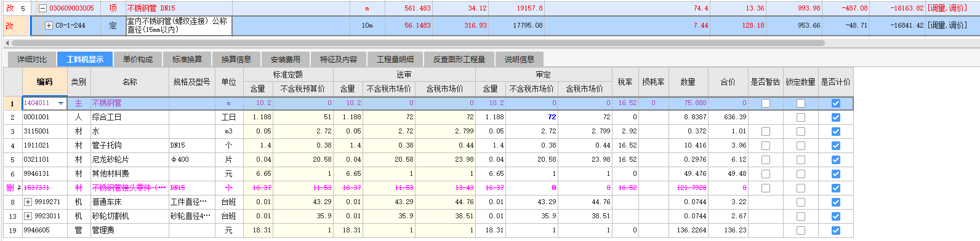Click total cell 136.23
The width and height of the screenshot is (980, 241).
click(x=728, y=231)
